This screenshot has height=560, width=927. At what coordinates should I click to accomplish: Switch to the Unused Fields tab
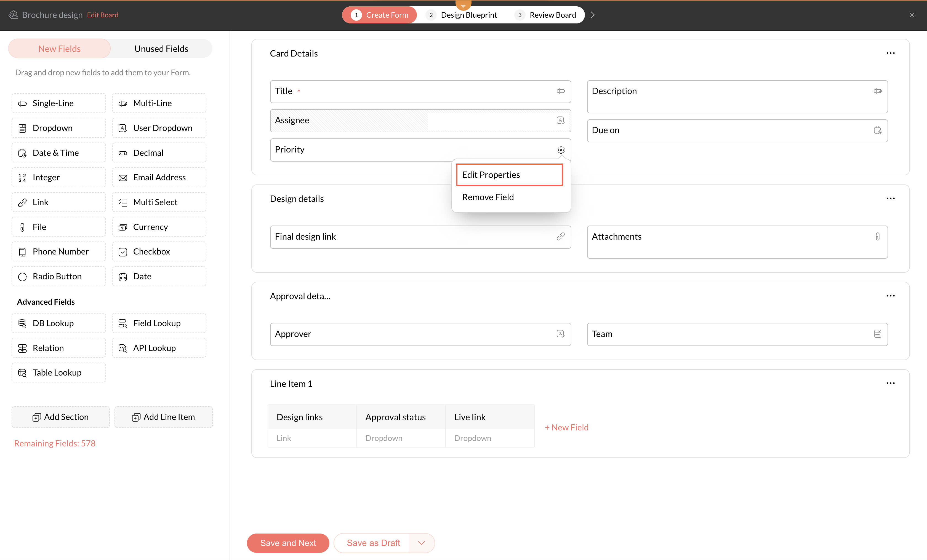pos(161,49)
